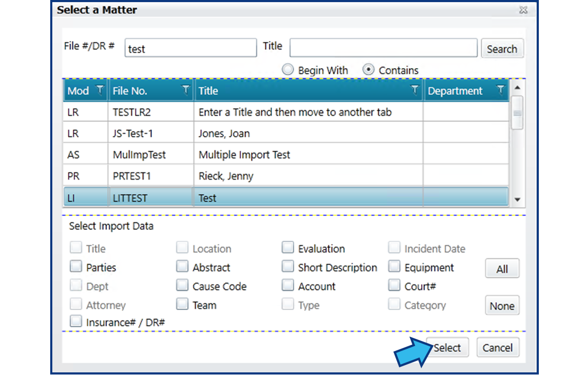Check the Court# checkbox

(394, 285)
